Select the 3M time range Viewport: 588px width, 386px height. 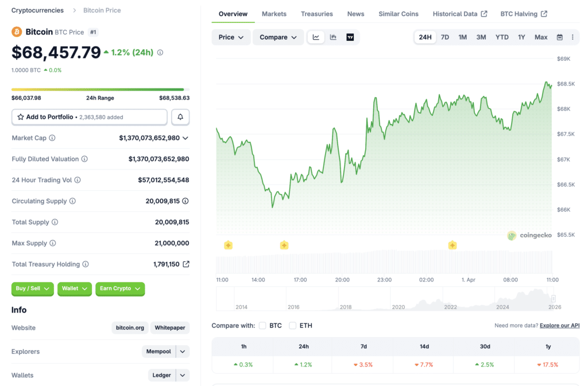coord(481,37)
